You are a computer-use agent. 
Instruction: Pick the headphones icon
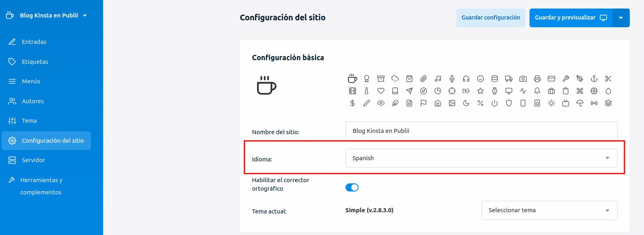click(466, 79)
